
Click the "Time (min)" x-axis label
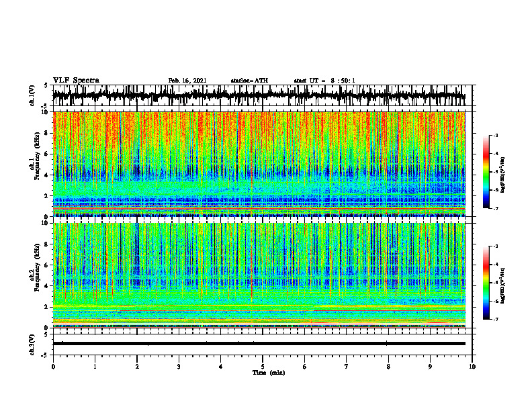click(x=269, y=373)
